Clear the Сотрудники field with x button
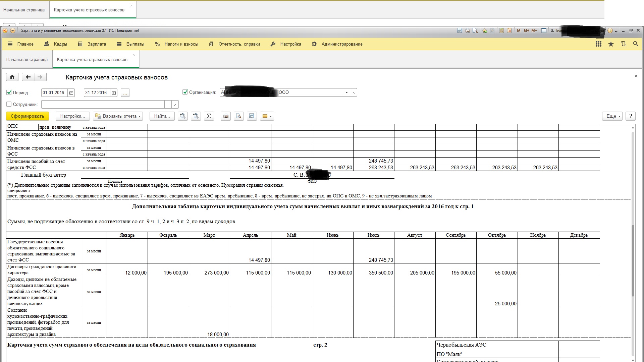The height and width of the screenshot is (362, 644). (175, 105)
